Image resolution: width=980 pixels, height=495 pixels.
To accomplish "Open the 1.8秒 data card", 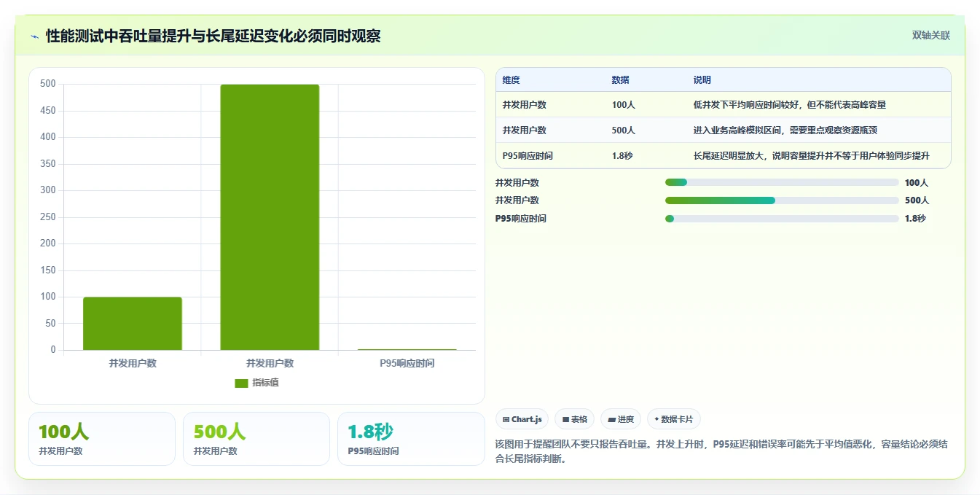I will tap(411, 439).
